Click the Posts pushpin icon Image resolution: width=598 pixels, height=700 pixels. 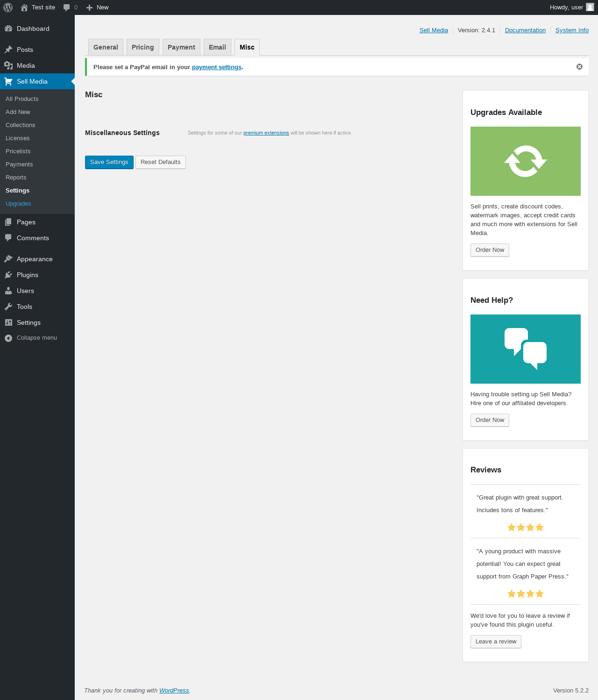click(8, 50)
